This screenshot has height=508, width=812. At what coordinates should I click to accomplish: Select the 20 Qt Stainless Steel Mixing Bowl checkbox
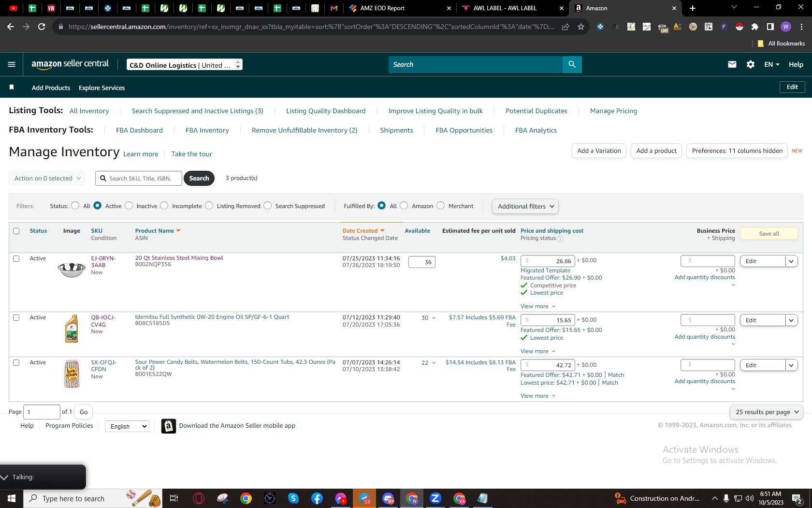[16, 258]
